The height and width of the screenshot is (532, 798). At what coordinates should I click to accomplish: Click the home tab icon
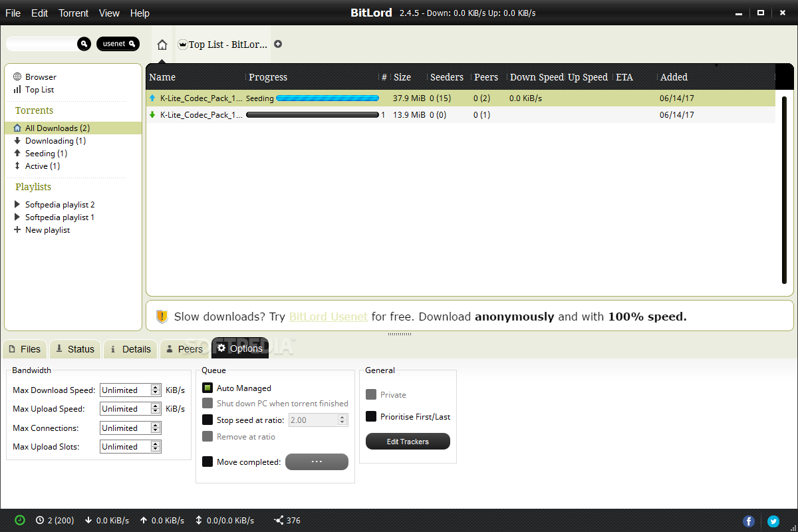[162, 45]
